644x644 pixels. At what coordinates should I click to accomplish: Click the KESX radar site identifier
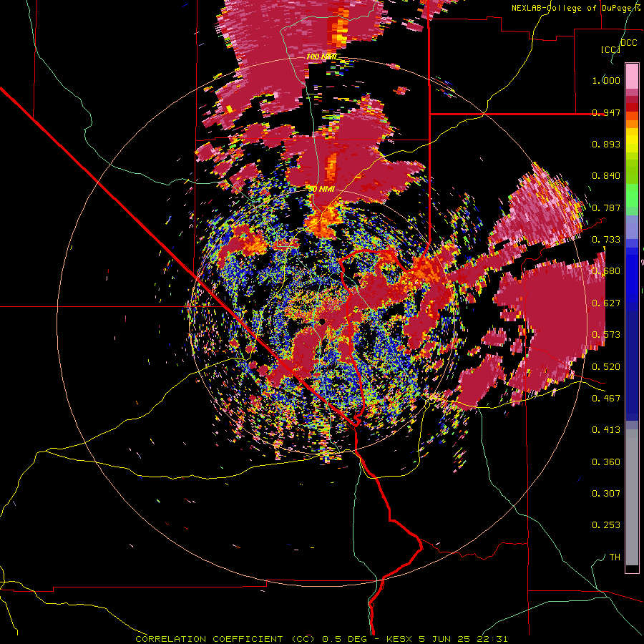pyautogui.click(x=401, y=639)
